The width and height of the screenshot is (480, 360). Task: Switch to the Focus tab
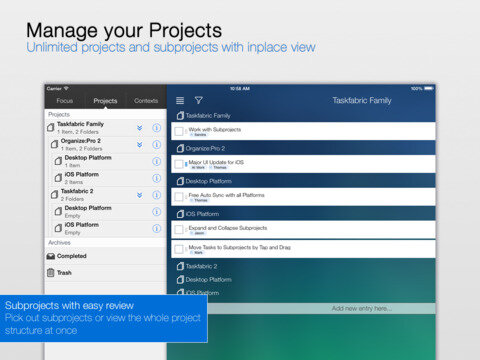click(65, 101)
